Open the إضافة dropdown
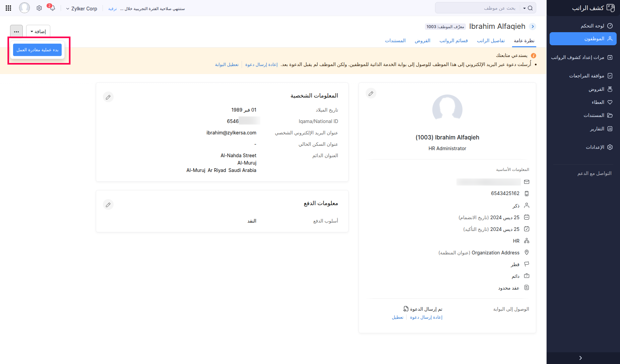Screen dimensions: 620x364 38,31
